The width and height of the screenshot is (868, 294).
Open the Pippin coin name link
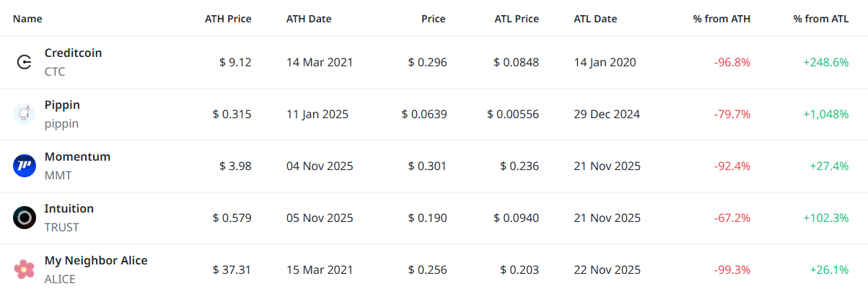(x=62, y=104)
